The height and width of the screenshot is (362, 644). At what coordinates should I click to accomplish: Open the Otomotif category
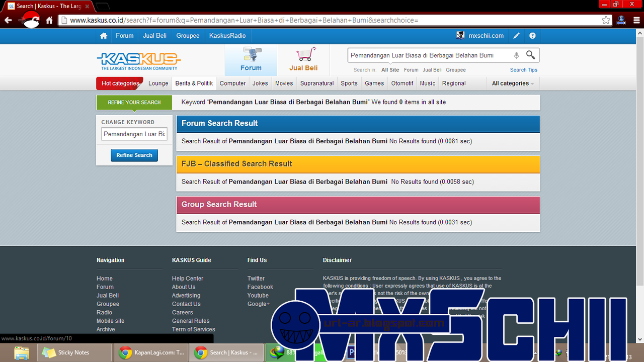pyautogui.click(x=403, y=83)
